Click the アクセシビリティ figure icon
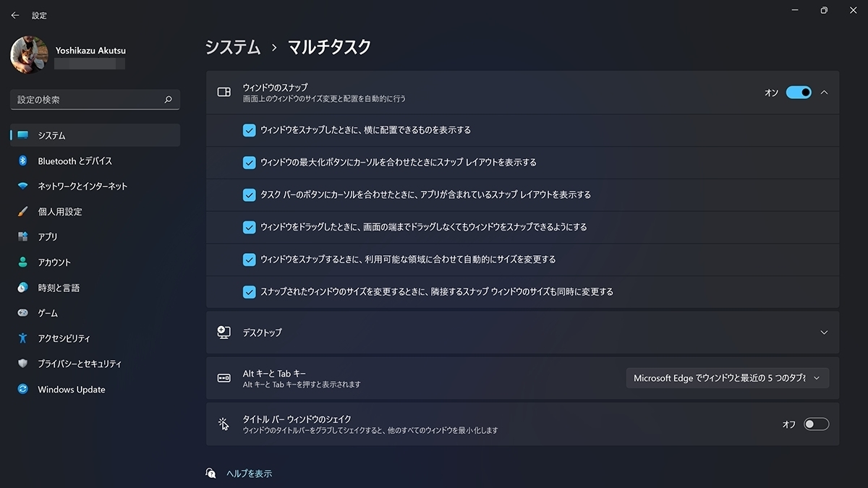868x488 pixels. pos(22,338)
